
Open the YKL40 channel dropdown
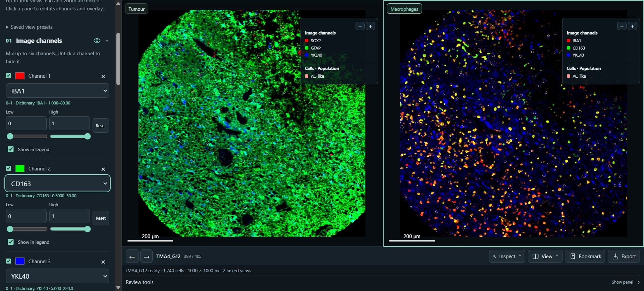coord(57,276)
